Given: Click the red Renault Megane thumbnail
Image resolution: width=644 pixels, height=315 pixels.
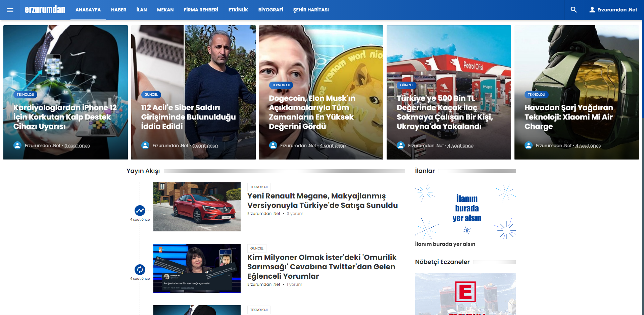Looking at the screenshot, I should [x=197, y=207].
